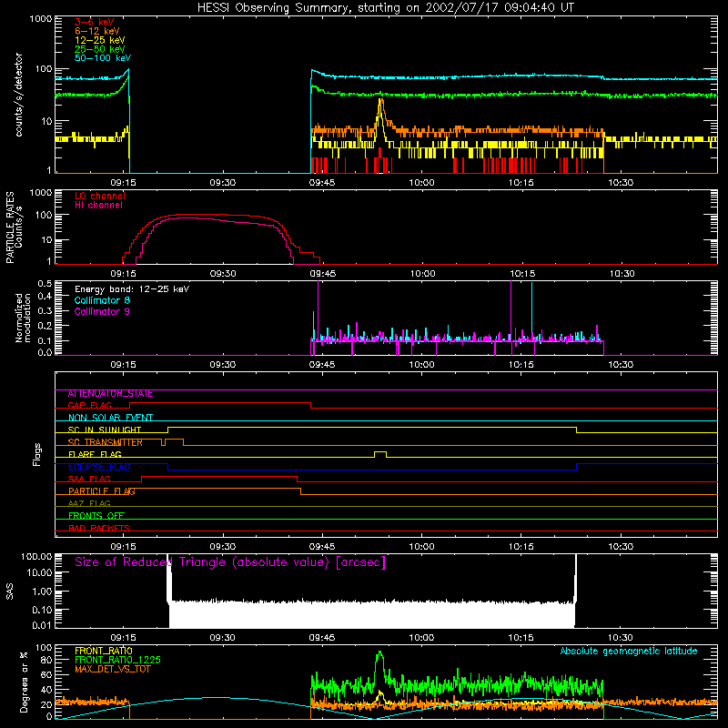Click 10:30 tick under the SAS plot
728x728 pixels.
(621, 638)
